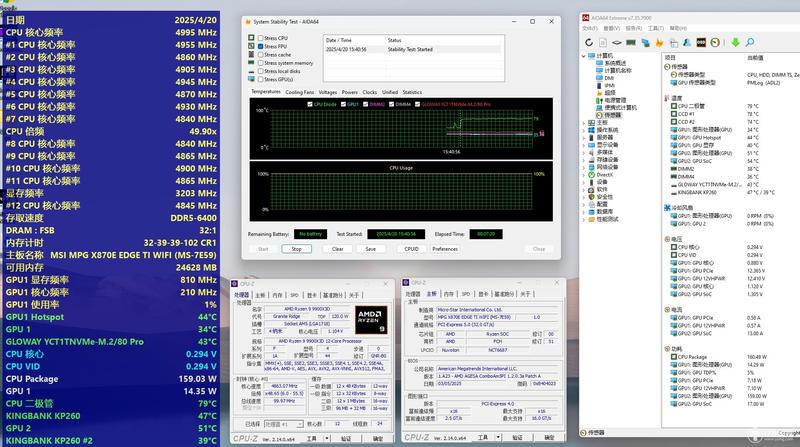
Task: Open the 工具 dropdown arrow in right CPU-Z
Action: pyautogui.click(x=498, y=437)
